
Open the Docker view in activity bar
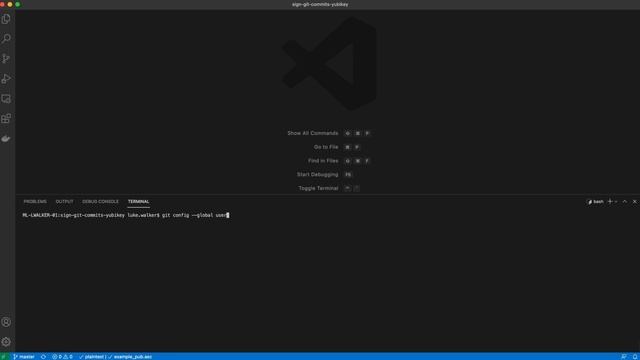coord(6,139)
